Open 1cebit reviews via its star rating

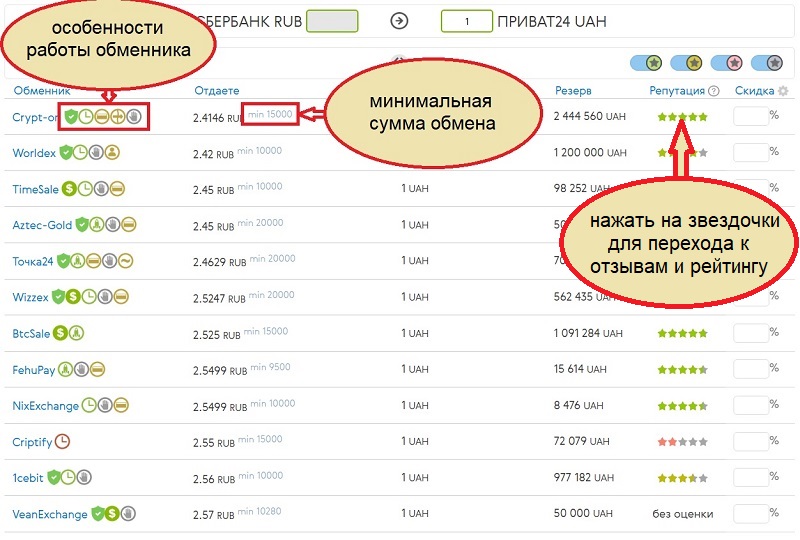pos(683,478)
